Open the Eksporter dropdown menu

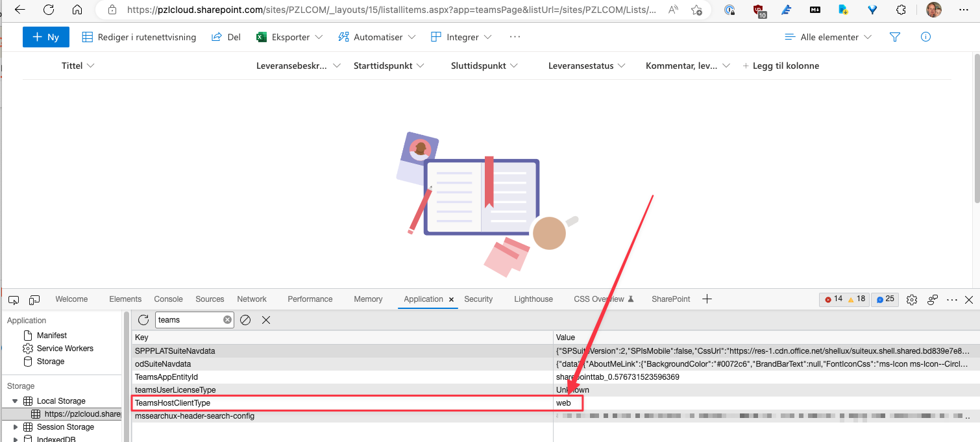click(x=289, y=37)
